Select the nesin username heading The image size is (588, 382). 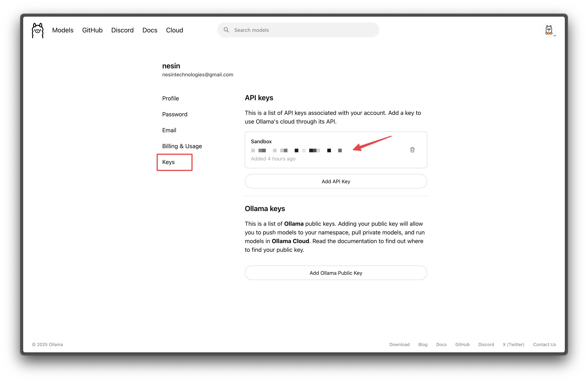171,66
